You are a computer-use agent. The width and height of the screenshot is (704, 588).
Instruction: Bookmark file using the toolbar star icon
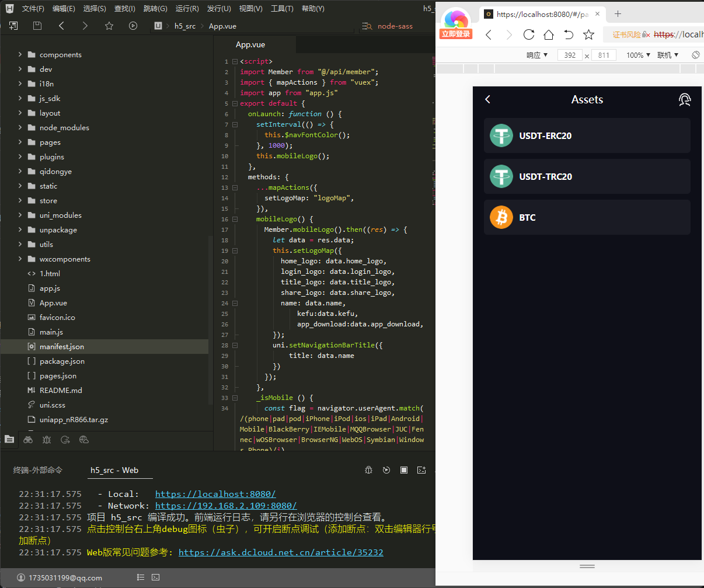109,26
